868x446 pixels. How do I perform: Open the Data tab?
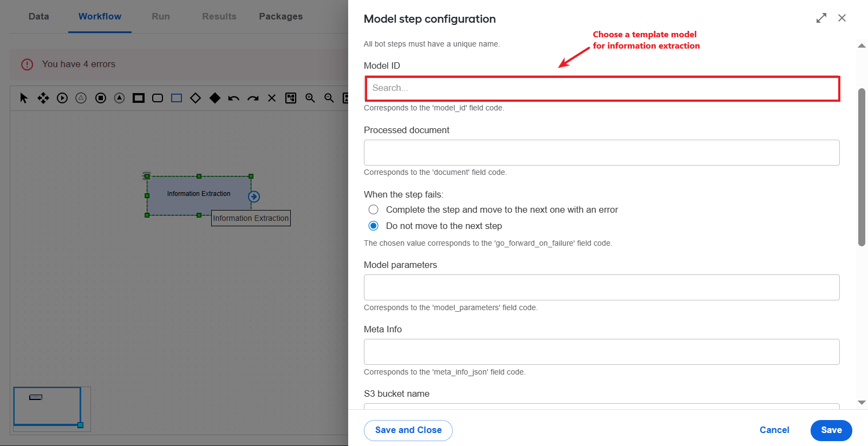(x=39, y=16)
